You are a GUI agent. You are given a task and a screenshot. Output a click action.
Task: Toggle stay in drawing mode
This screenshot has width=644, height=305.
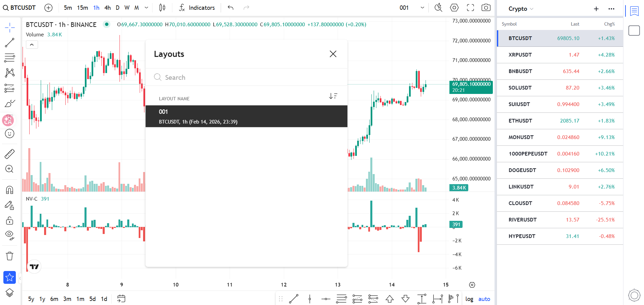10,205
